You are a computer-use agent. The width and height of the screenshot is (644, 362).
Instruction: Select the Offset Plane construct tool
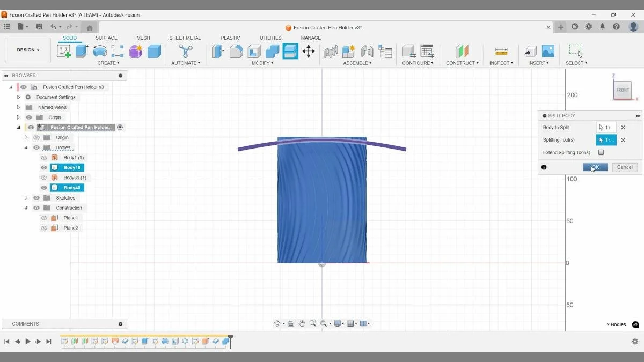click(462, 51)
